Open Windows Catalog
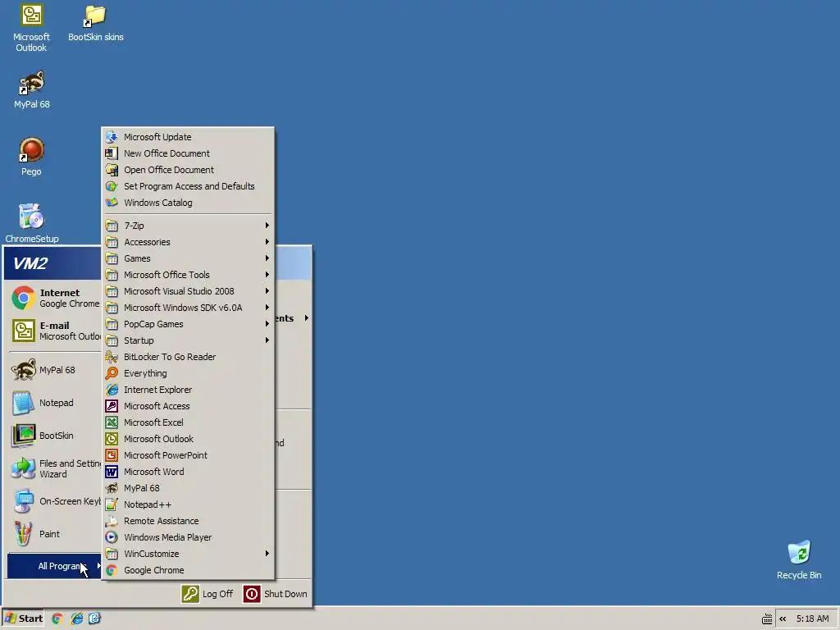 pos(188,203)
